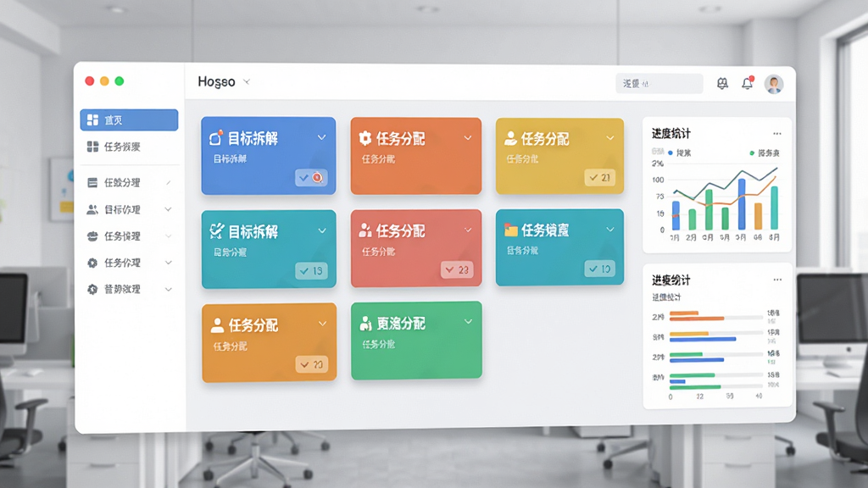Click the grid icon of the second sidebar item
Image resolution: width=868 pixels, height=488 pixels.
pos(92,147)
